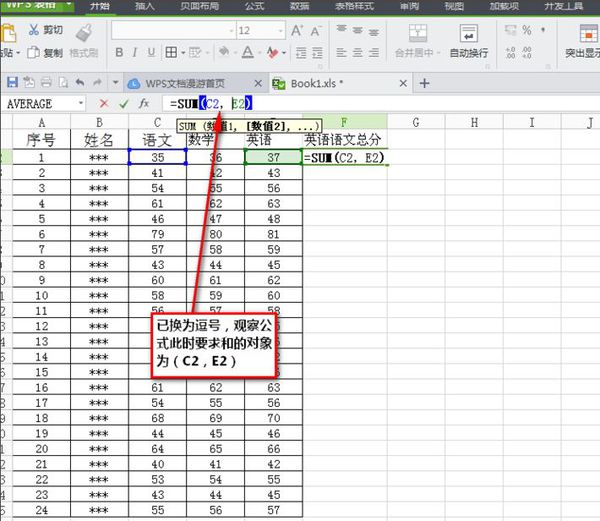Cancel formula entry with red X
This screenshot has width=600, height=521.
coord(104,103)
